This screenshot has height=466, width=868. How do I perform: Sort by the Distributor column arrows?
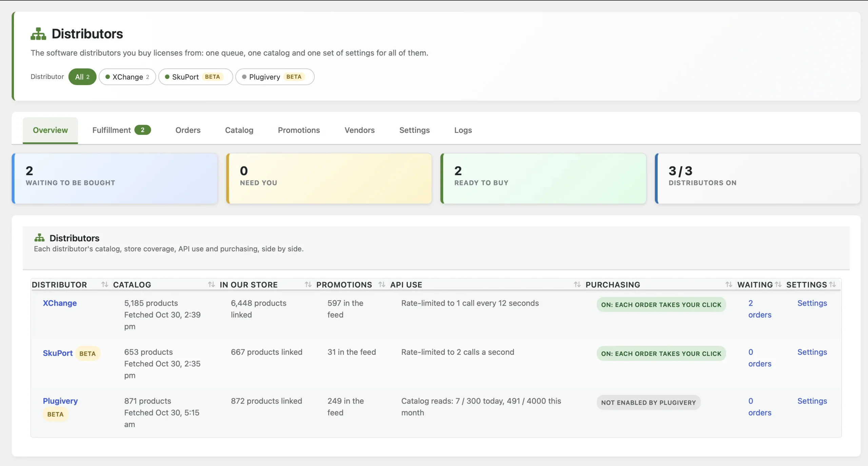click(x=105, y=285)
